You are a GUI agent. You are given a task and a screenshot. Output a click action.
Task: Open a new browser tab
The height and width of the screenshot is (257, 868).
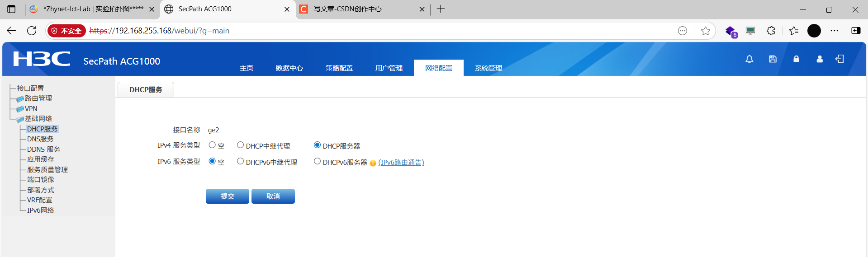click(x=441, y=9)
